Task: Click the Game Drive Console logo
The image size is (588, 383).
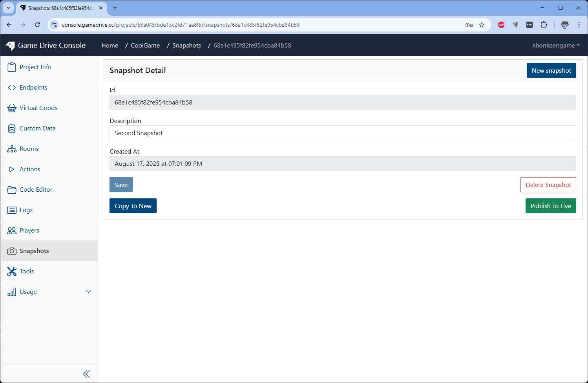Action: click(46, 45)
